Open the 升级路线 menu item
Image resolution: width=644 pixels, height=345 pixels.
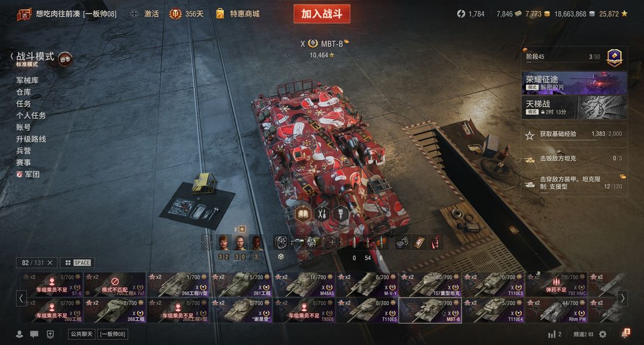(x=31, y=139)
